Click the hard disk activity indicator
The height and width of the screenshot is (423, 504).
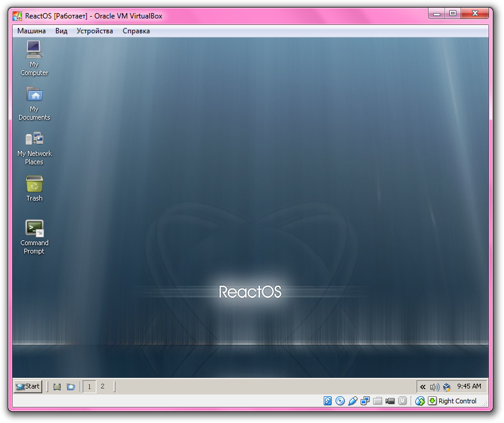coord(327,401)
